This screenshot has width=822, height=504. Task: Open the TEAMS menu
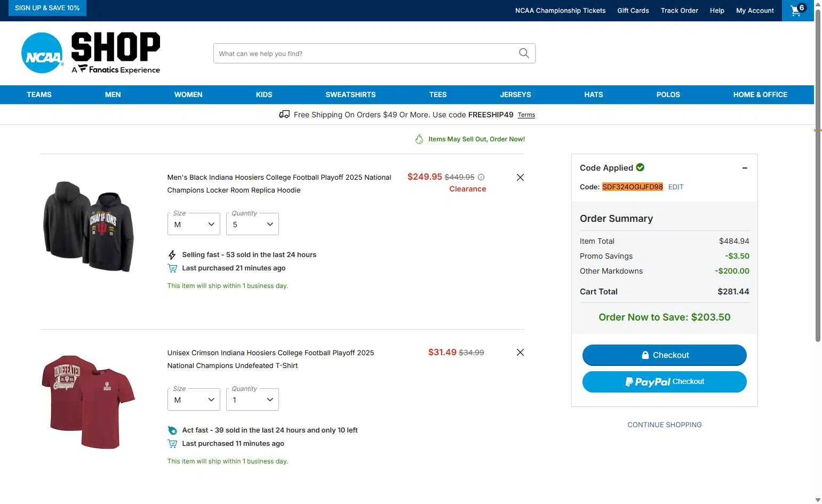(x=39, y=94)
